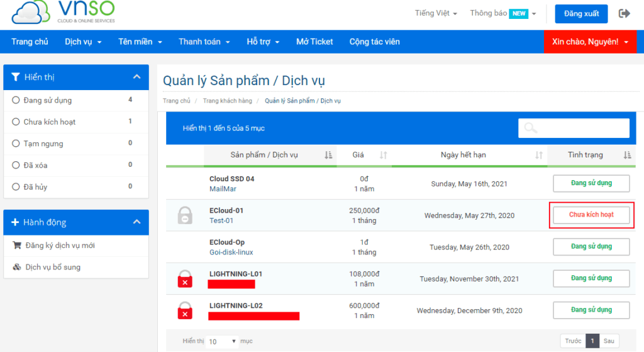Viewport: 644px width, 352px height.
Task: Open the Goi-disk-linux service link
Action: pyautogui.click(x=231, y=252)
